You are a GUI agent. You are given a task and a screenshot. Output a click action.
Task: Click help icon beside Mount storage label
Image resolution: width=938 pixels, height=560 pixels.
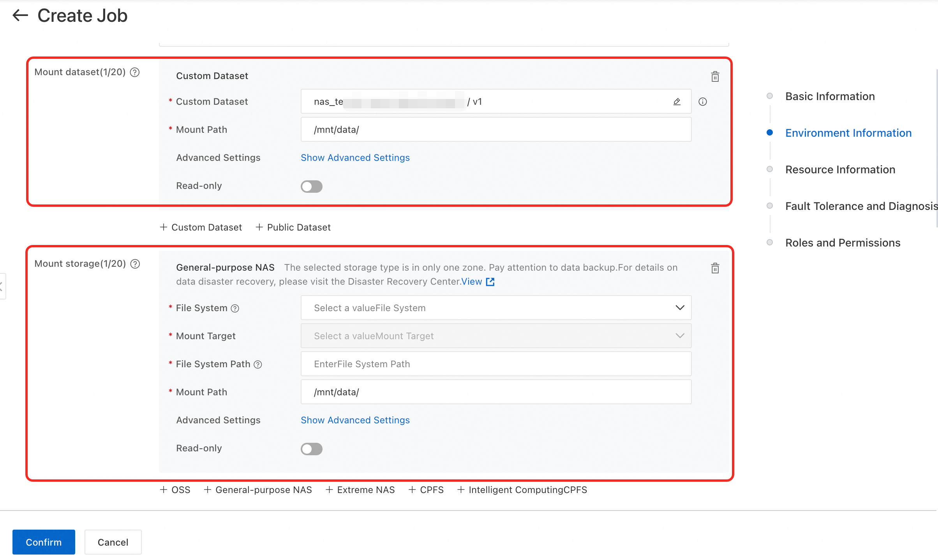[135, 264]
